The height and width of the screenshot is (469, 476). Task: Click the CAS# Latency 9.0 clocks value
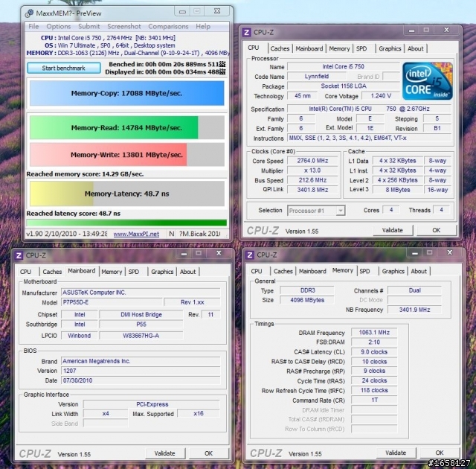click(374, 352)
